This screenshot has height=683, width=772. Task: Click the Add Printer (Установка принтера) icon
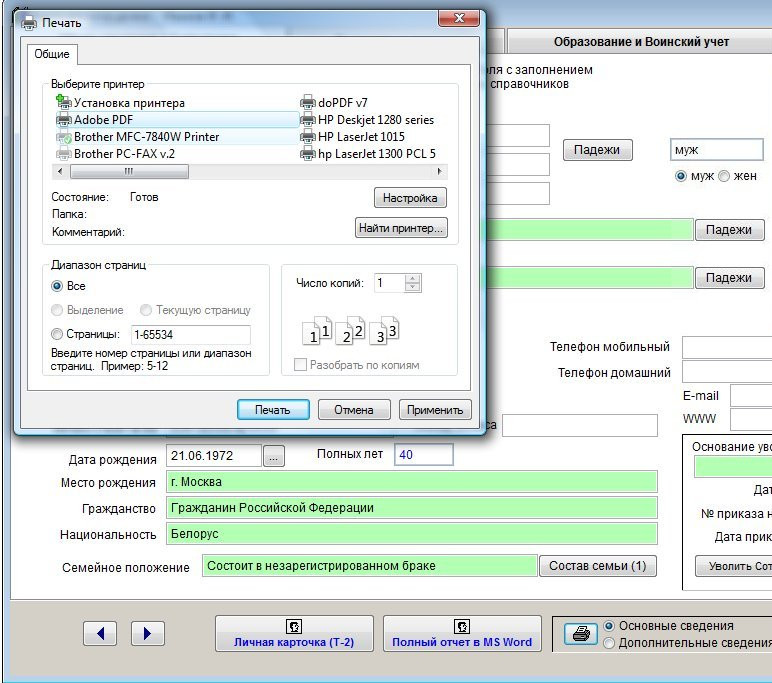(x=64, y=103)
